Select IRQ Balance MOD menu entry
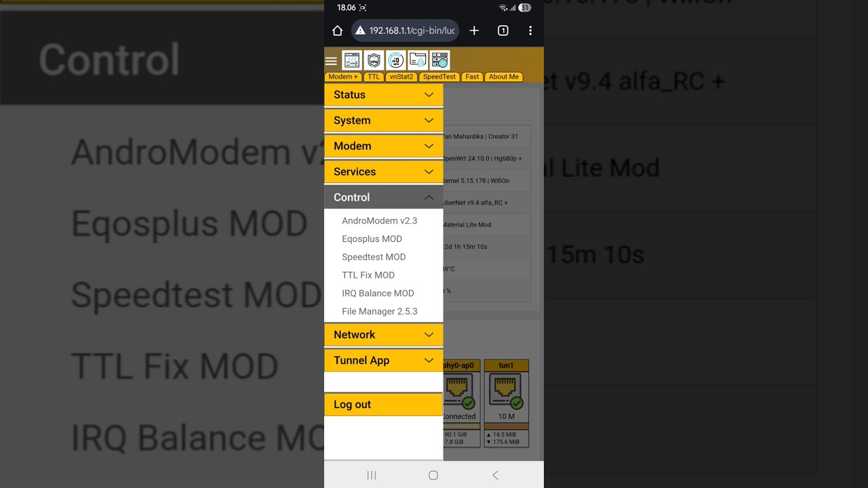Screen dimensions: 868x488 coord(378,293)
